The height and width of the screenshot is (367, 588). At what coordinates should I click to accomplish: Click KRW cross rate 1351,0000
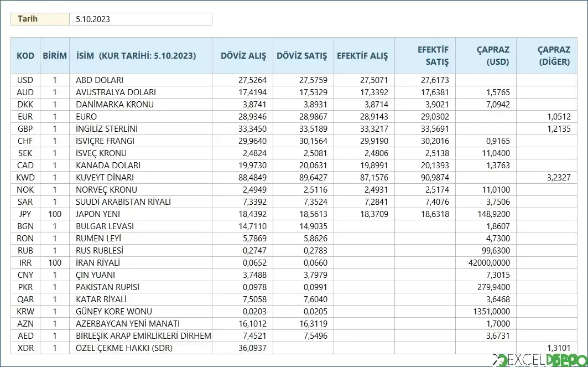click(x=486, y=312)
